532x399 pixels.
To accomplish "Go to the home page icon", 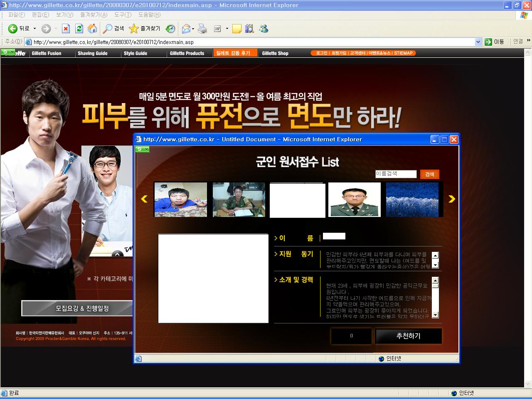I will click(92, 29).
